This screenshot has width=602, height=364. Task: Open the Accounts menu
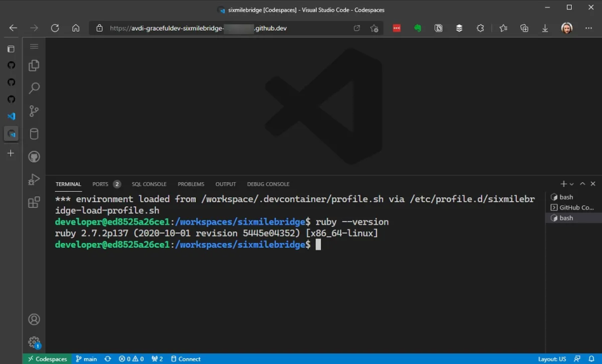click(34, 319)
